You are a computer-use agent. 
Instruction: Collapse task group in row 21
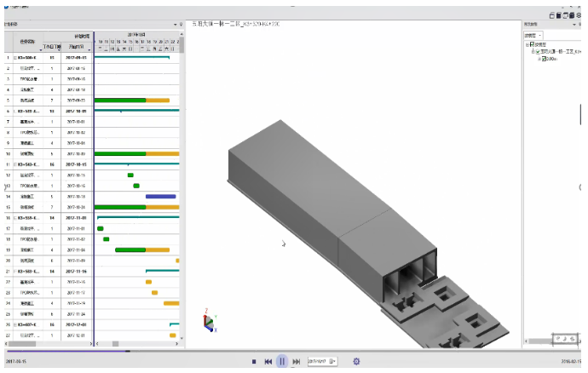[x=15, y=272]
